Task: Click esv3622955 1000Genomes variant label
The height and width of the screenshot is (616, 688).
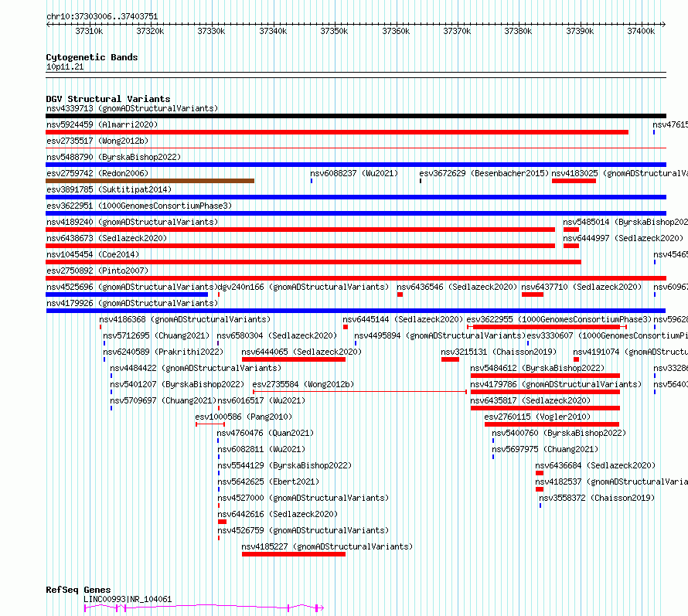Action: [559, 319]
